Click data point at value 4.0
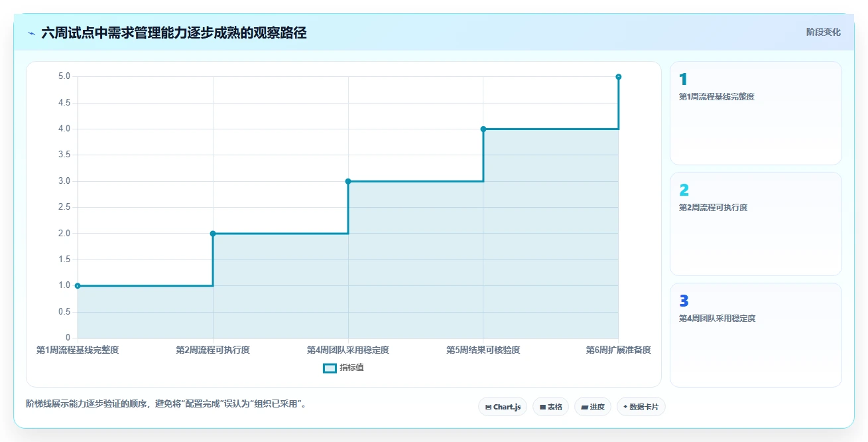The width and height of the screenshot is (868, 442). coord(483,129)
